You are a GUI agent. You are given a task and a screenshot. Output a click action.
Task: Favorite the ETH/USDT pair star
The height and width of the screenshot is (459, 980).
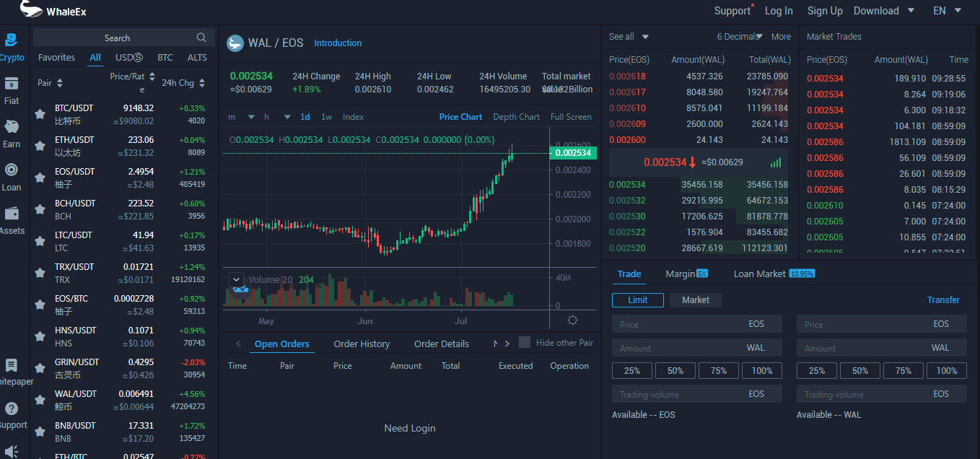(x=40, y=146)
